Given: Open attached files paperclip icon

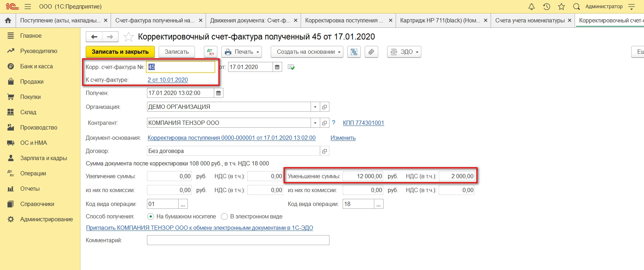Looking at the screenshot, I should 371,52.
